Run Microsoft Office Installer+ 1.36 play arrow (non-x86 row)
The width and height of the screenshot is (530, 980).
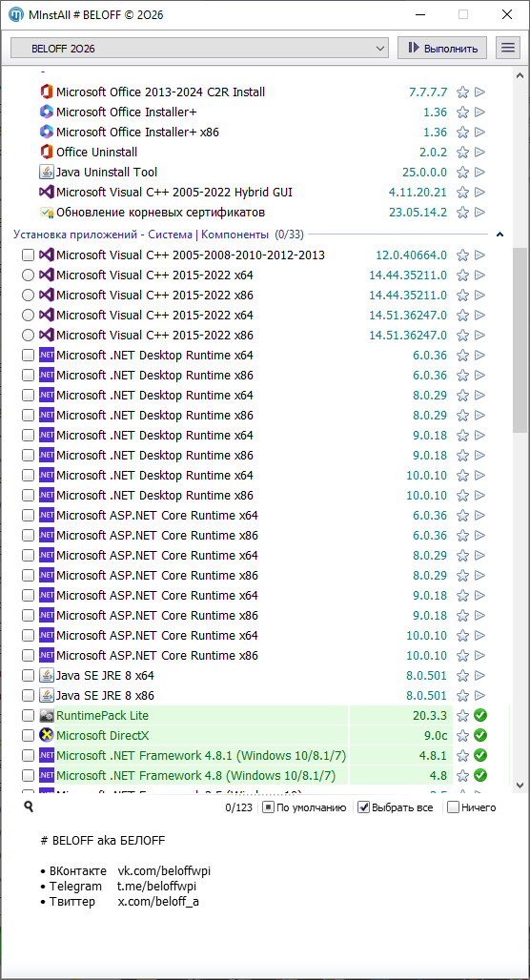[480, 112]
